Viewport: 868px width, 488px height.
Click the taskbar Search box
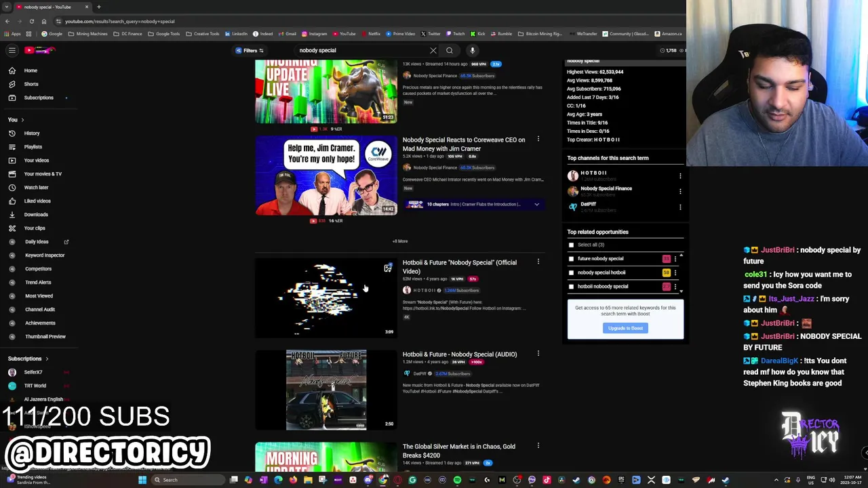coord(189,480)
